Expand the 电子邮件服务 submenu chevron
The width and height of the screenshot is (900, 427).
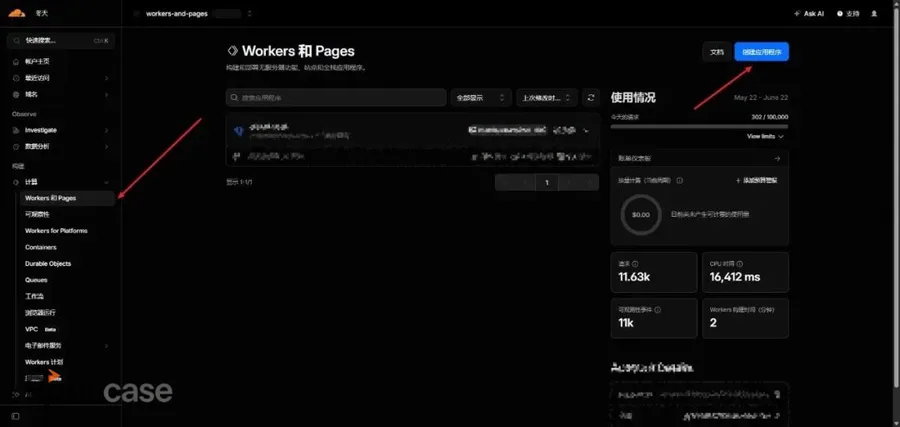(x=107, y=346)
